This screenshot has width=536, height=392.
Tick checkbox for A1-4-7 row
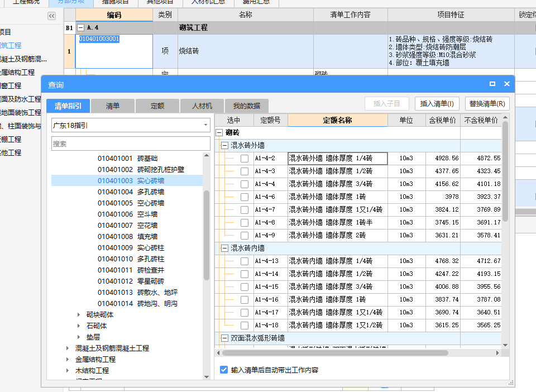pos(245,210)
